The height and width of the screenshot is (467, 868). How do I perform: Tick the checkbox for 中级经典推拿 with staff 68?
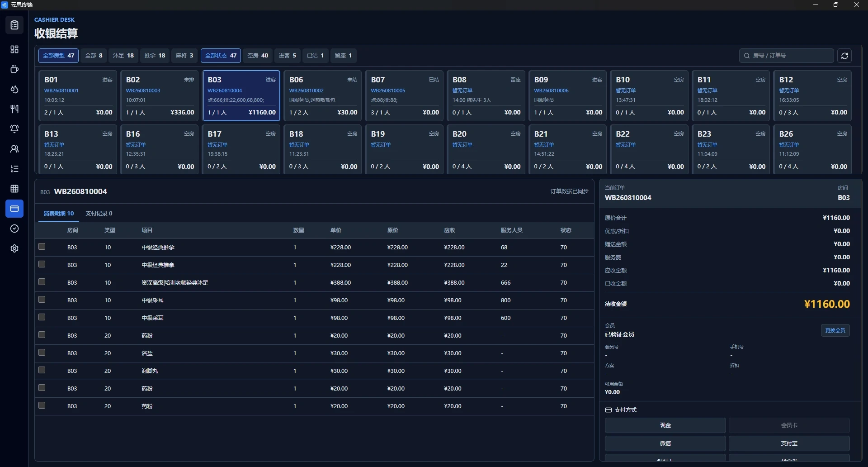tap(42, 247)
